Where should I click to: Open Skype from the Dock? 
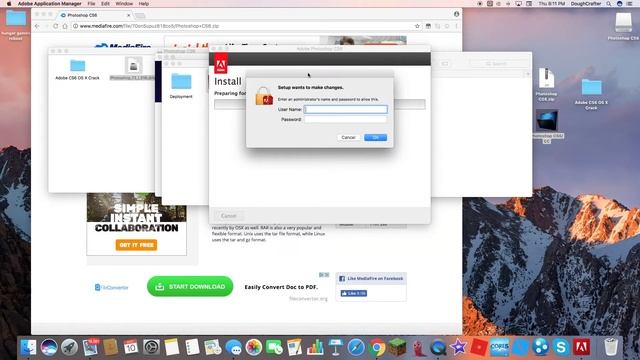(x=561, y=347)
